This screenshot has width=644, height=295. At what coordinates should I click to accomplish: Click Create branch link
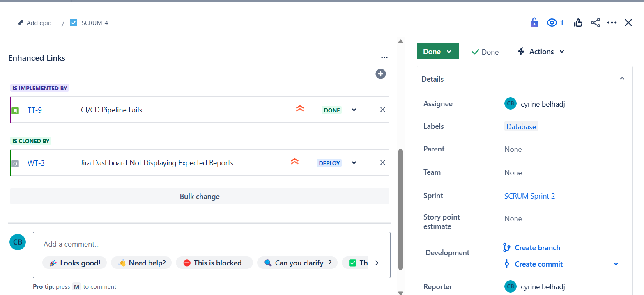[x=537, y=247]
